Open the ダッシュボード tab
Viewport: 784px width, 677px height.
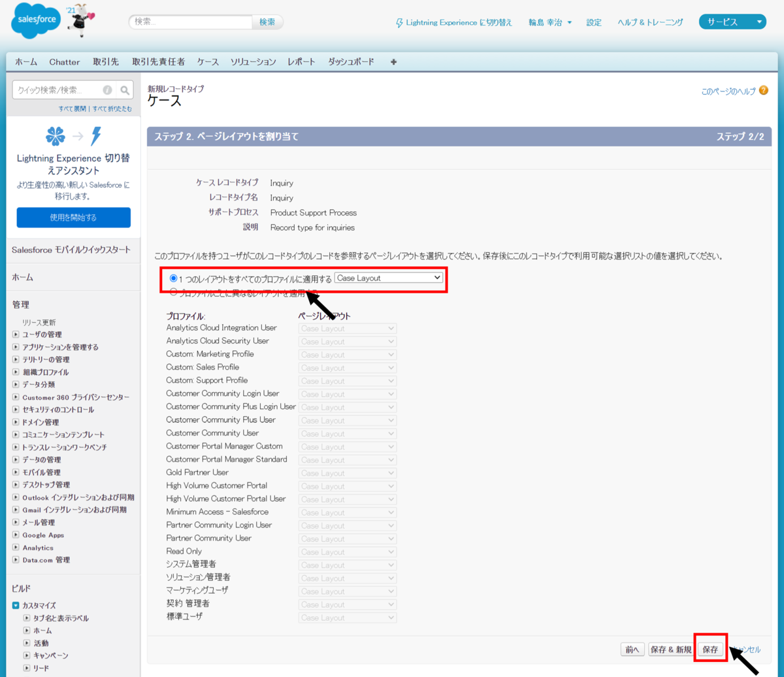[351, 62]
